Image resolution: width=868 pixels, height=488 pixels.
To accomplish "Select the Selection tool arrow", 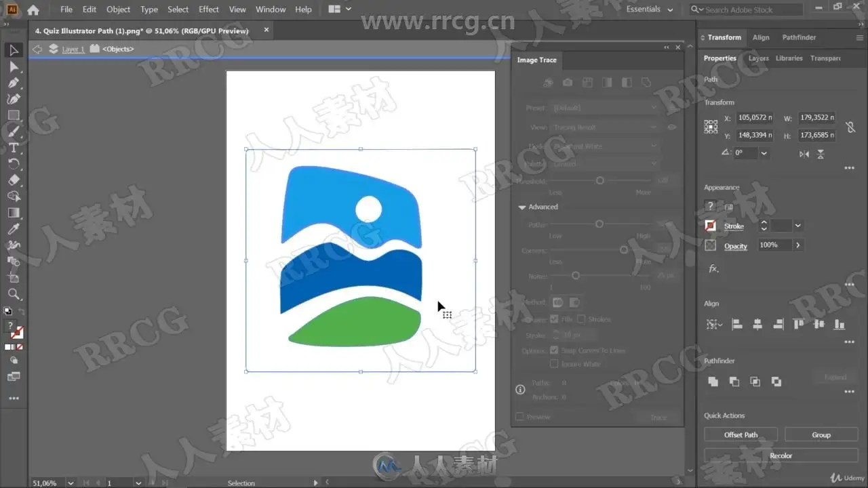I will click(x=14, y=50).
